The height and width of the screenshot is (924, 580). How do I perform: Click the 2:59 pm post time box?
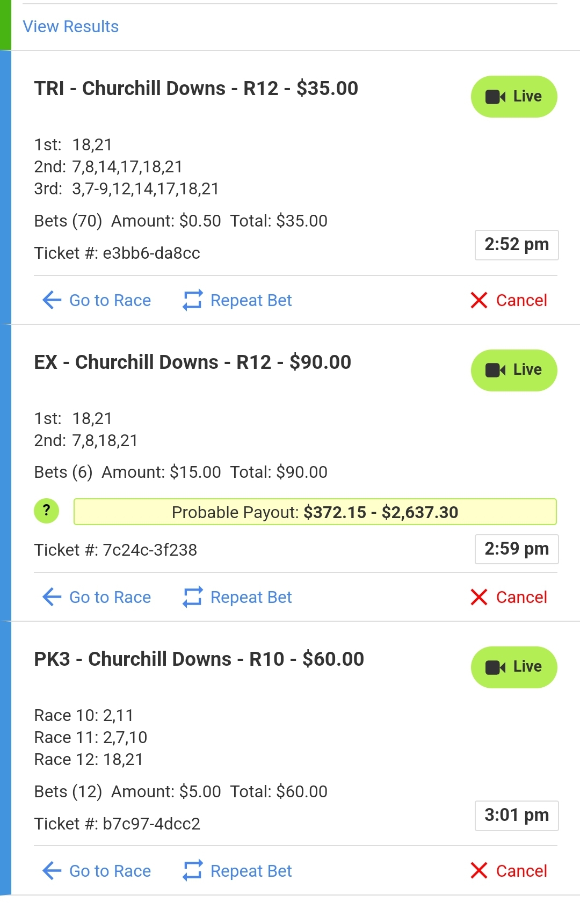[517, 549]
